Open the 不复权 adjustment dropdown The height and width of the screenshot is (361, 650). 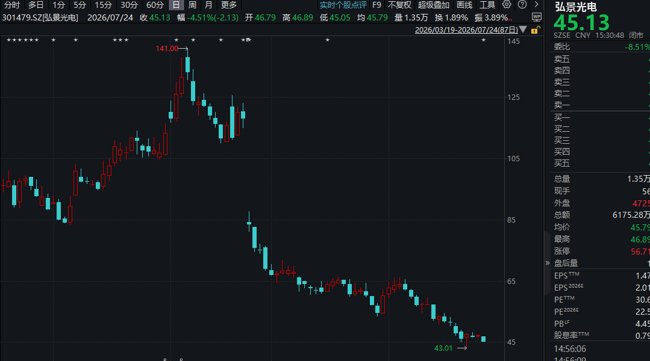click(399, 5)
